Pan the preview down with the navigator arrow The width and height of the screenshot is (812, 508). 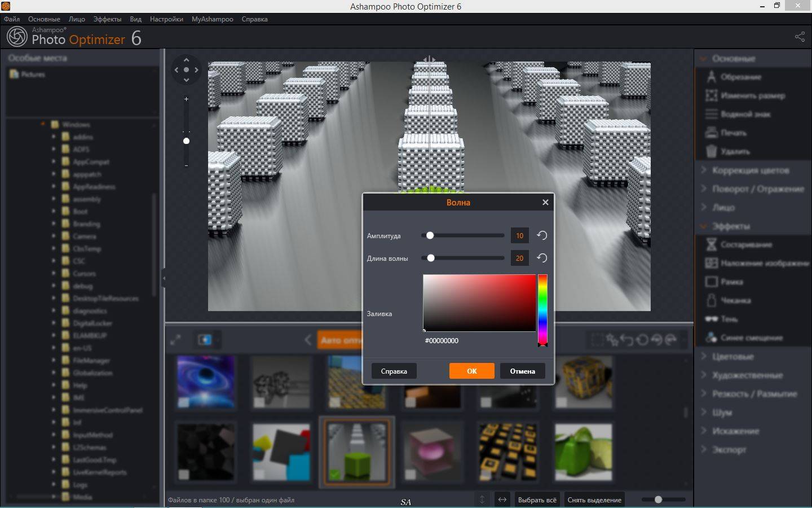pos(186,80)
